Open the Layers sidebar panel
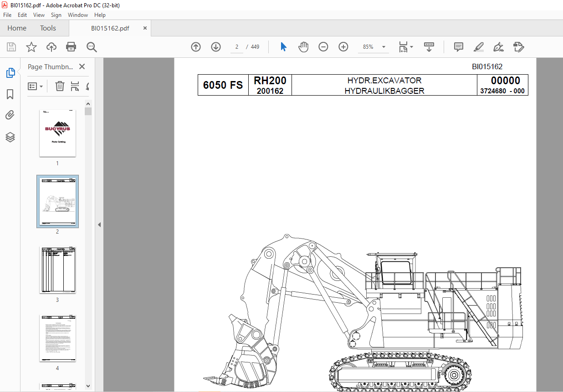The image size is (563, 392). pos(10,137)
